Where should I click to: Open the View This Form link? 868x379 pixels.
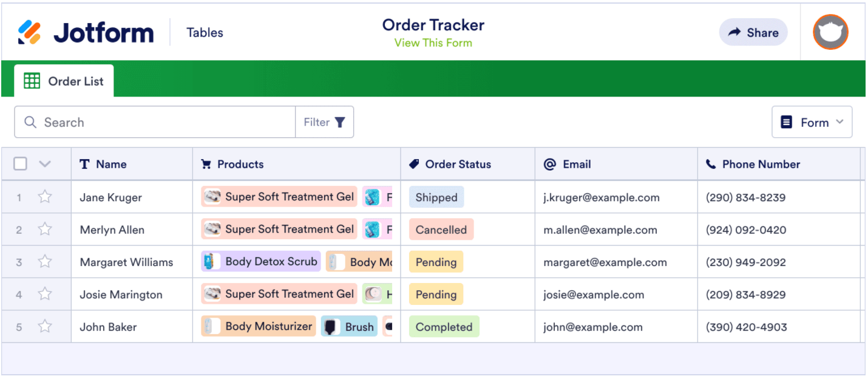pos(433,43)
